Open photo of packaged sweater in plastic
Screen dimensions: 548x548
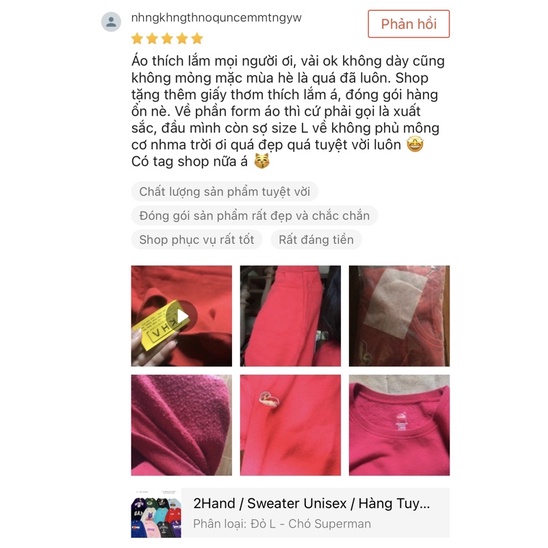tap(399, 316)
